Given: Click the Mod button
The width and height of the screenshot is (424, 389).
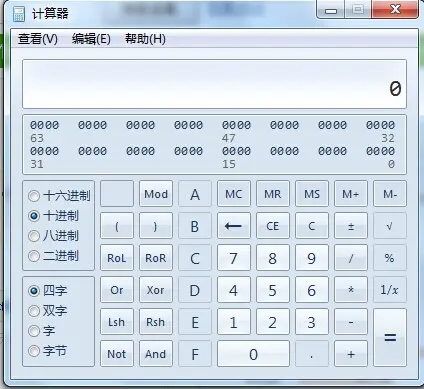Looking at the screenshot, I should 156,194.
